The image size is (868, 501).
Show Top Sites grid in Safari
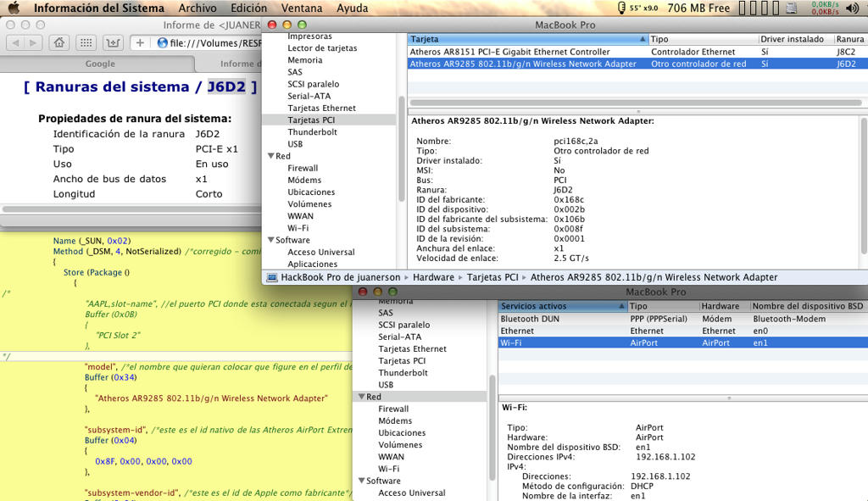(x=86, y=42)
